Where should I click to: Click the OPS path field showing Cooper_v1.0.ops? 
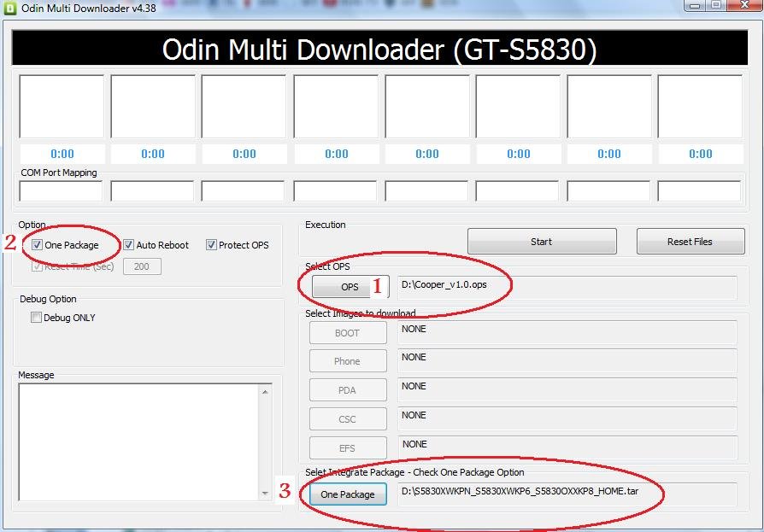point(567,288)
